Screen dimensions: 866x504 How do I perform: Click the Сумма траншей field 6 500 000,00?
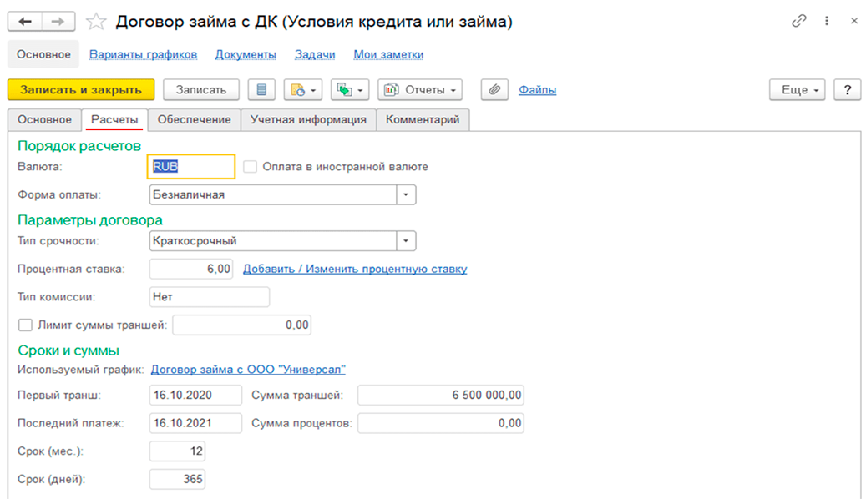point(441,396)
